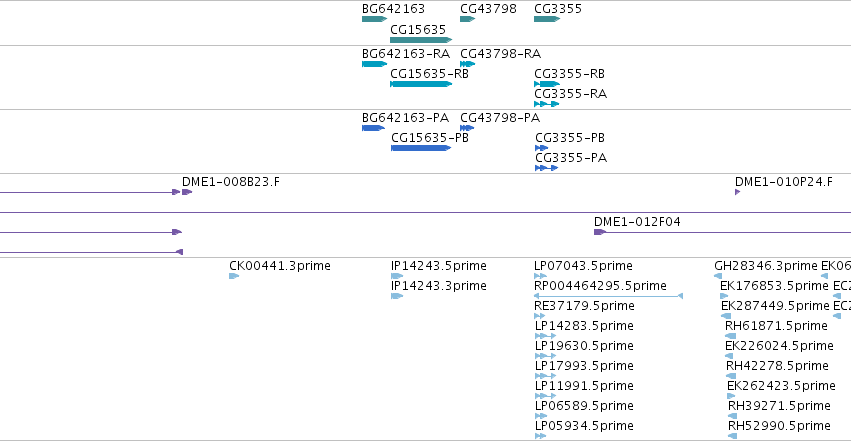Click the CK00441.3prime EST arrow
Viewport: 851px width, 441px height.
click(x=234, y=276)
